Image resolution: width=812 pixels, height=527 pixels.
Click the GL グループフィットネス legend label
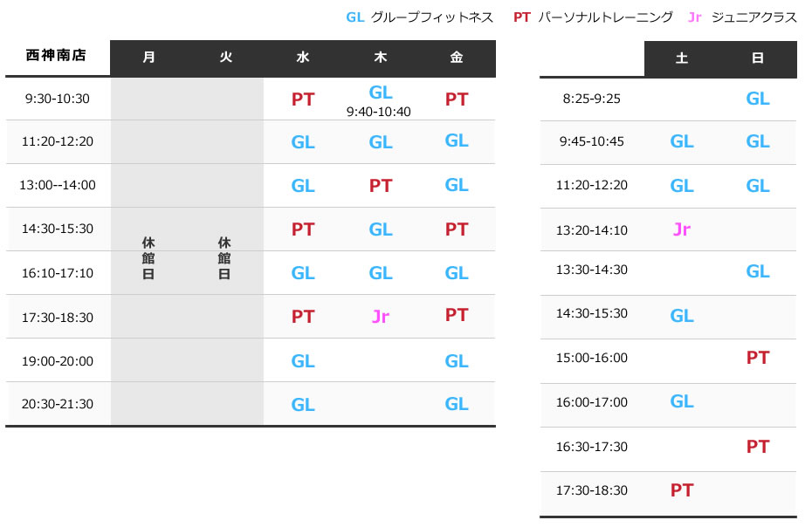pyautogui.click(x=420, y=17)
